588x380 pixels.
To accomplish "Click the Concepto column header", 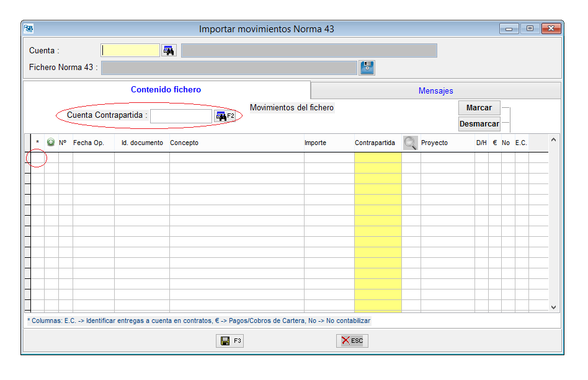I will pyautogui.click(x=184, y=143).
